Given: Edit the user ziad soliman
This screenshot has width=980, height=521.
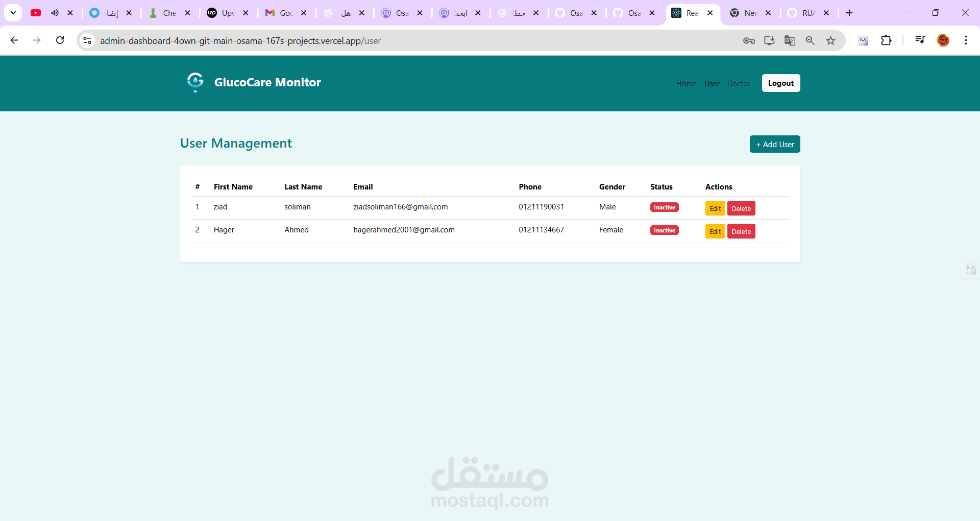Looking at the screenshot, I should point(715,208).
